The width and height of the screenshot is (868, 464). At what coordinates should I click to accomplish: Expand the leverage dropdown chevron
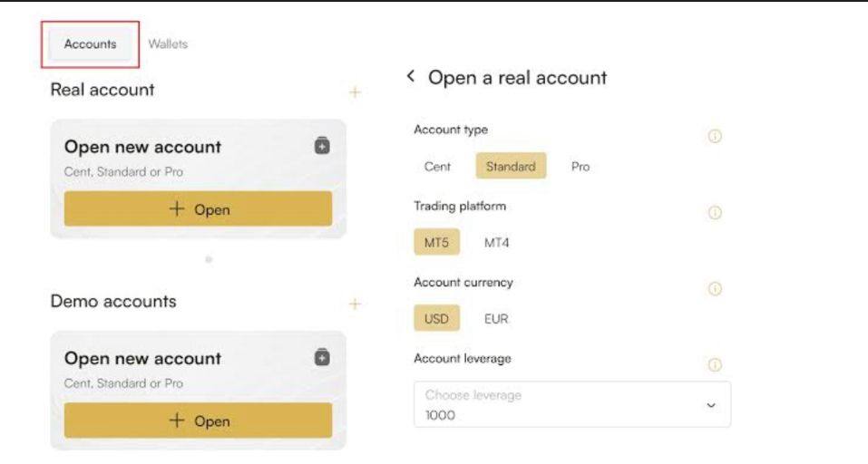[710, 405]
